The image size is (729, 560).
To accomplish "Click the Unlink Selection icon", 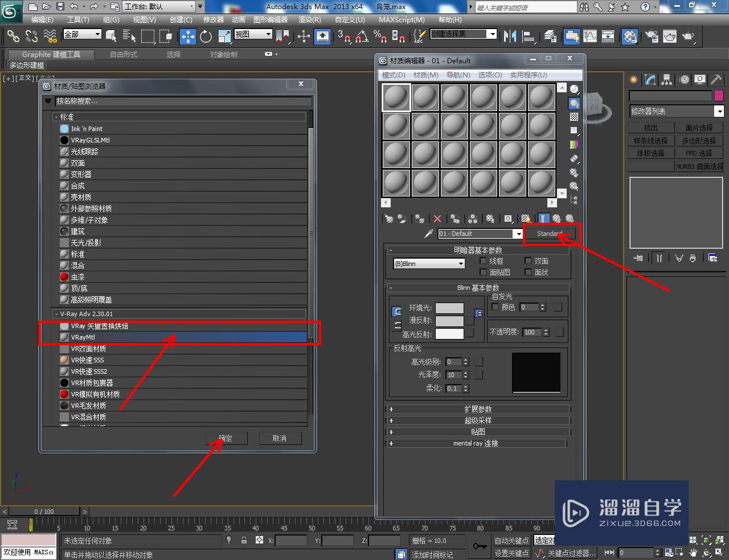I will (31, 36).
